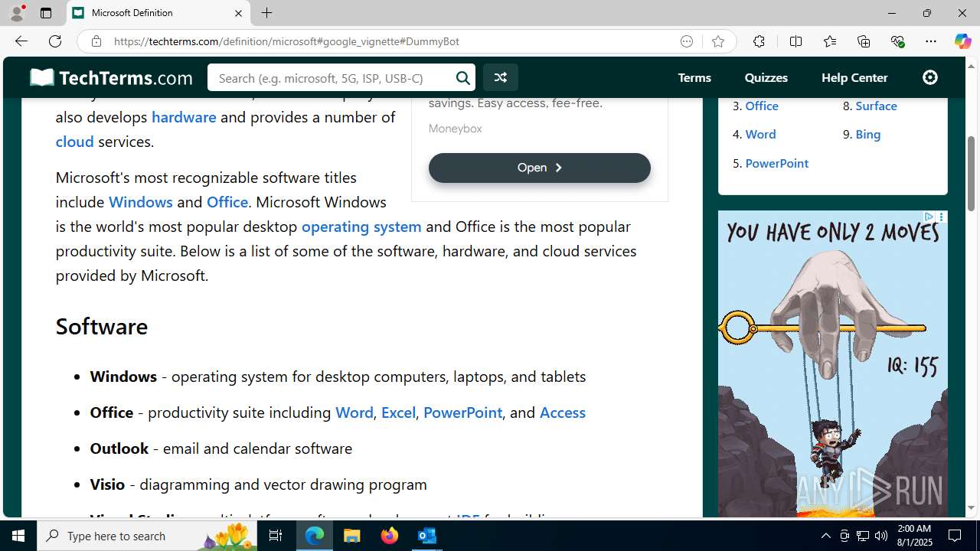Click sidebar link '4. Word'
980x551 pixels.
tap(760, 134)
